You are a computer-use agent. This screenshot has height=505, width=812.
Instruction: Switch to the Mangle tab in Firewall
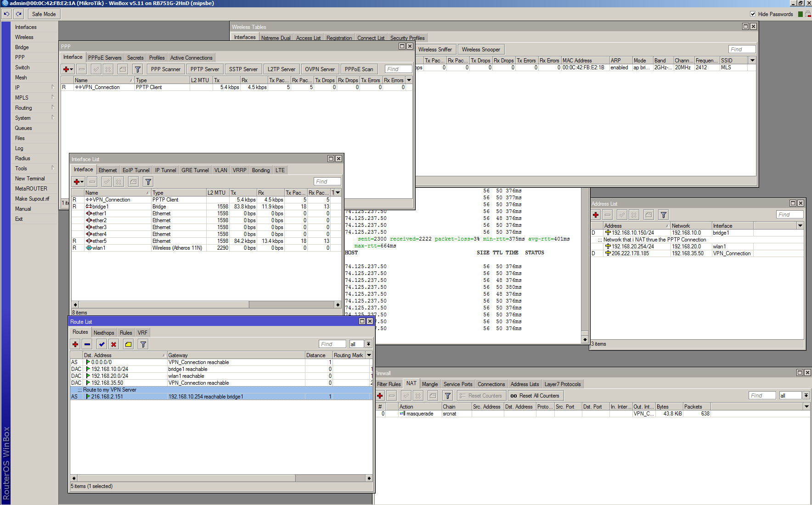point(430,384)
